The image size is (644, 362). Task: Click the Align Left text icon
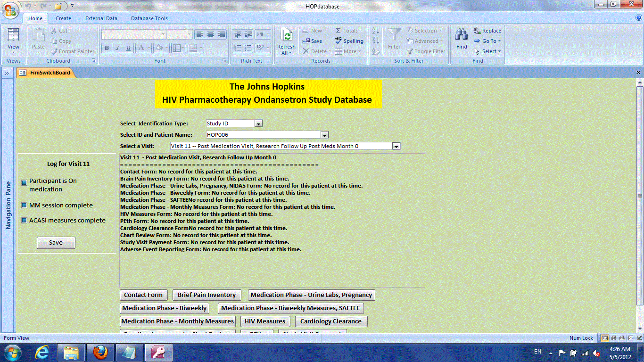199,34
